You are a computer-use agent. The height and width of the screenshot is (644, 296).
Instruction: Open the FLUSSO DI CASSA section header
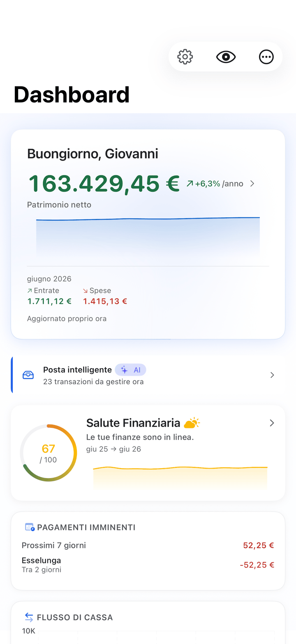tap(75, 618)
